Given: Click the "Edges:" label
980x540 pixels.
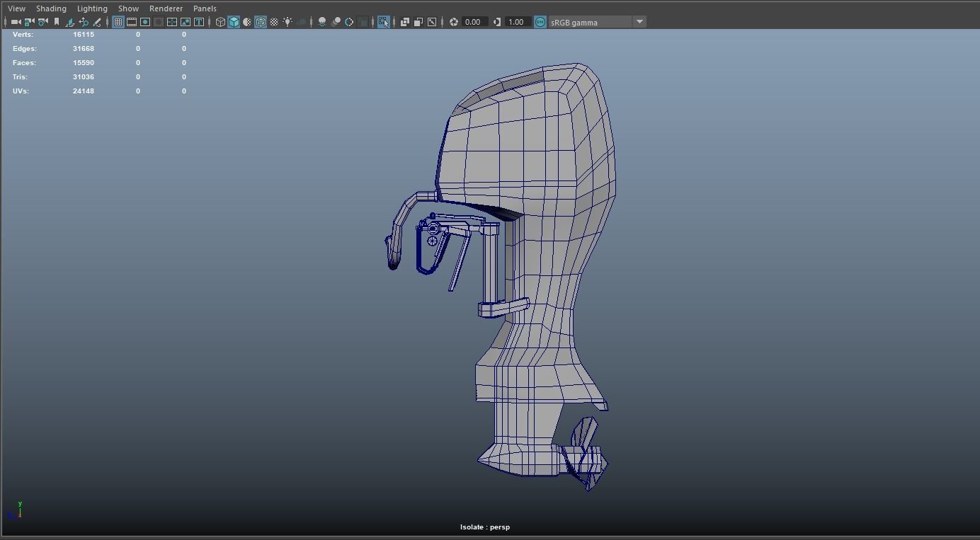Looking at the screenshot, I should point(25,48).
